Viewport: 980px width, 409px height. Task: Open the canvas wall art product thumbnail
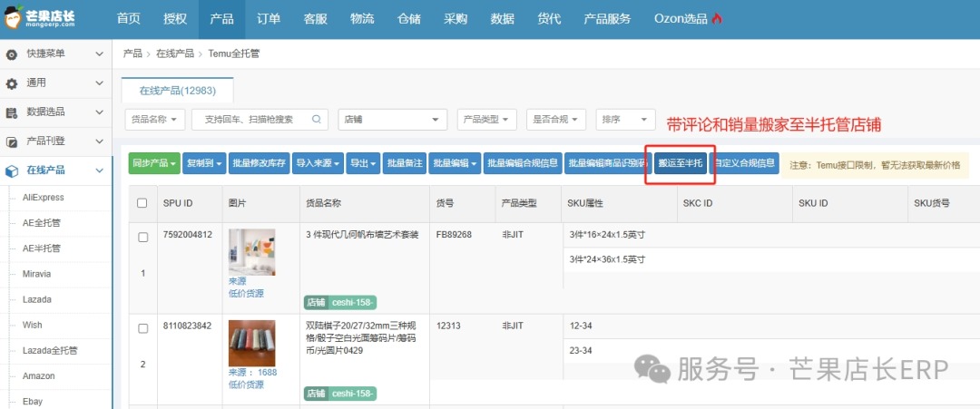pyautogui.click(x=252, y=251)
